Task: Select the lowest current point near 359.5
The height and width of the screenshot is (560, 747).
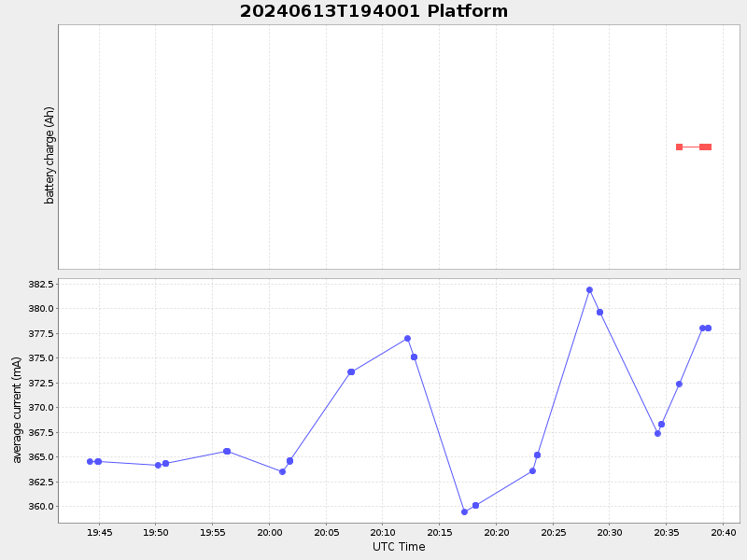Action: pyautogui.click(x=464, y=511)
